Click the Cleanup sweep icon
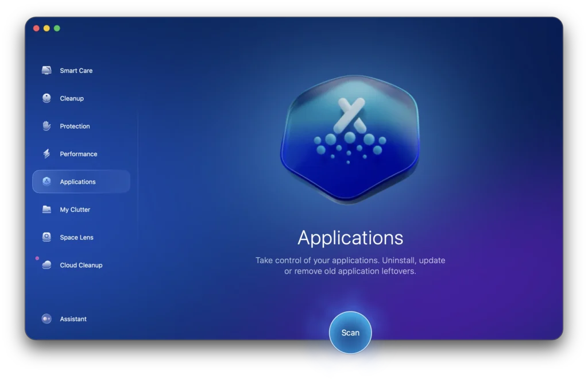 click(47, 98)
